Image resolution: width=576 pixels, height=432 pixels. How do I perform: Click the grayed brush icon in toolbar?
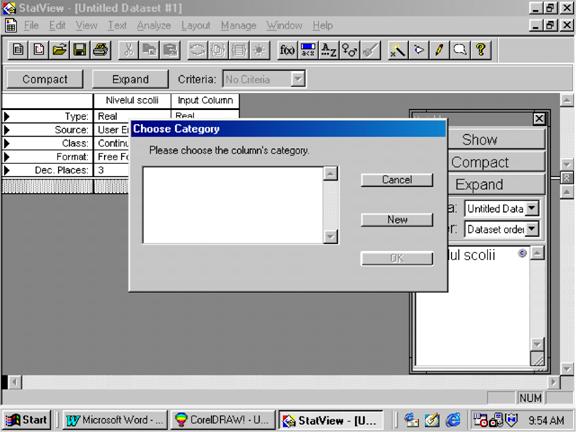coord(370,50)
